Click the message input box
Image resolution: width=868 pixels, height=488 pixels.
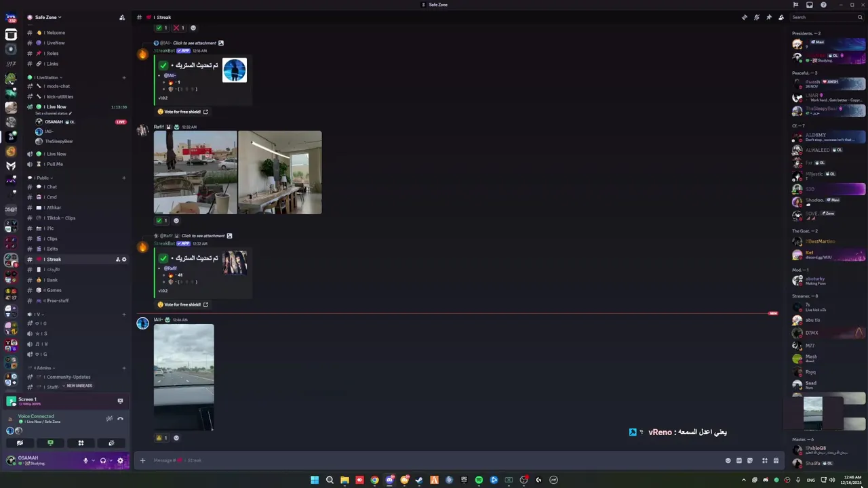pyautogui.click(x=434, y=461)
